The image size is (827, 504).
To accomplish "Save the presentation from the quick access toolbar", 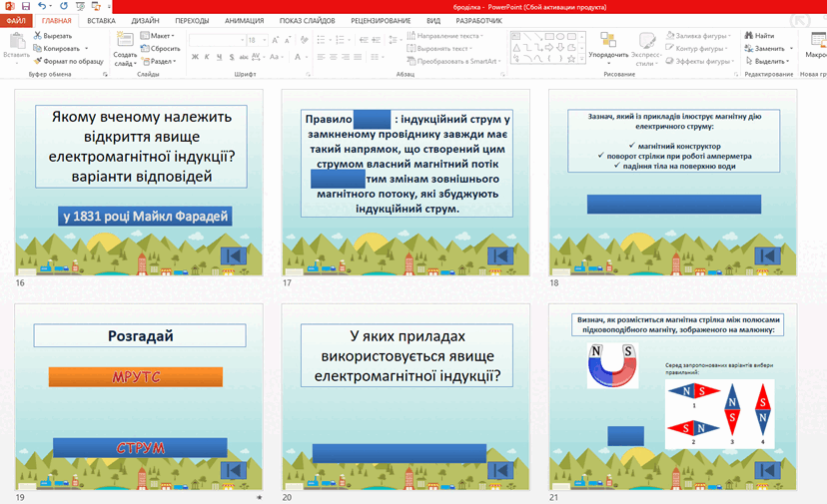I will [25, 6].
